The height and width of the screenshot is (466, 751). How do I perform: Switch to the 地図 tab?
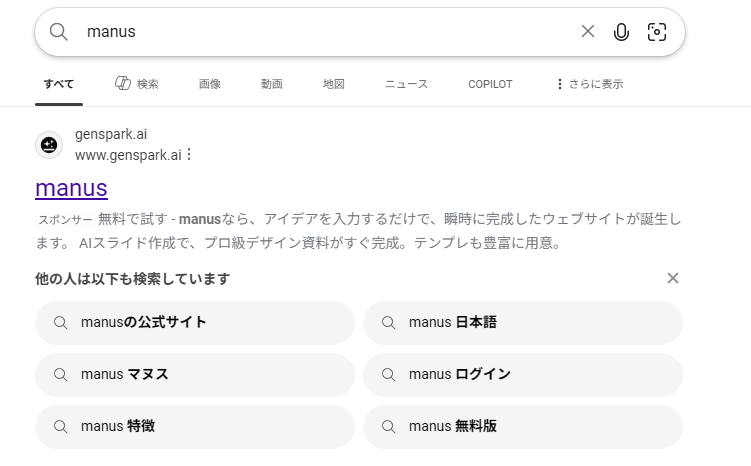[x=333, y=84]
